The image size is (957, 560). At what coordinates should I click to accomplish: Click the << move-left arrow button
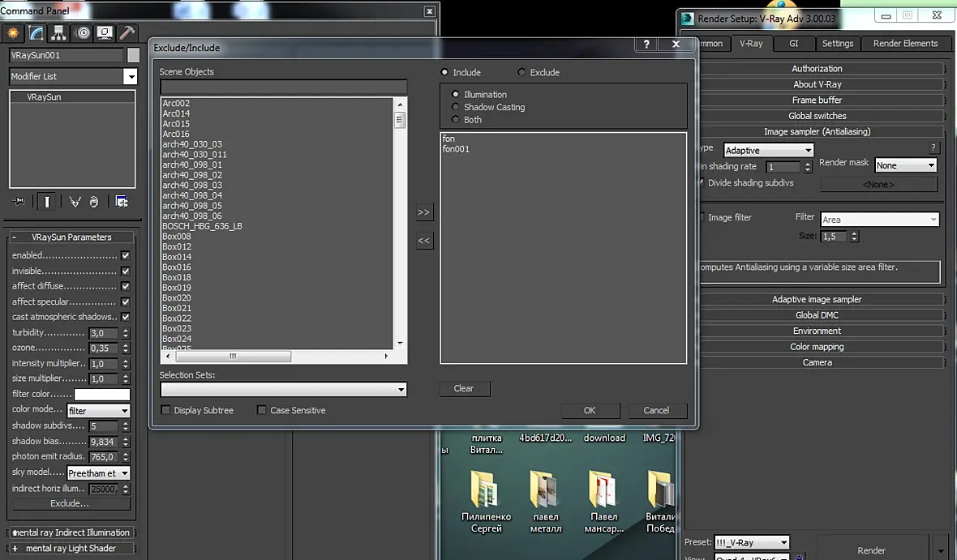pos(423,241)
